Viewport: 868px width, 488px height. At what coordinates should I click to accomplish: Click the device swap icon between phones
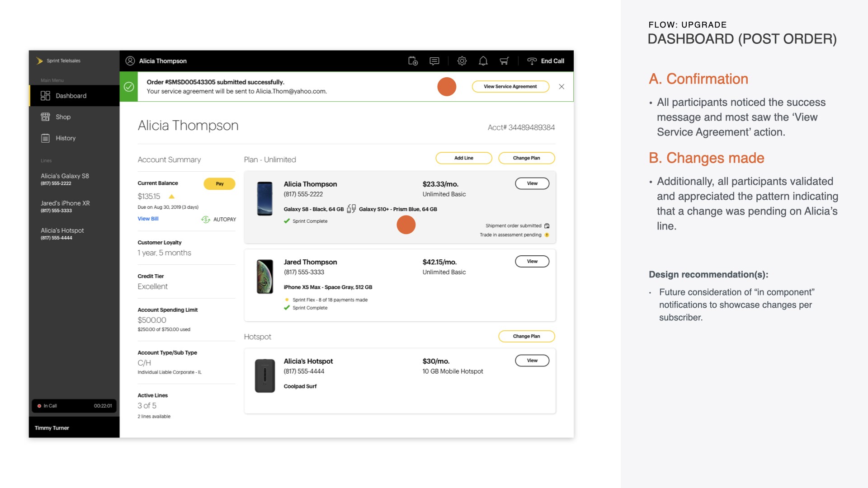351,209
